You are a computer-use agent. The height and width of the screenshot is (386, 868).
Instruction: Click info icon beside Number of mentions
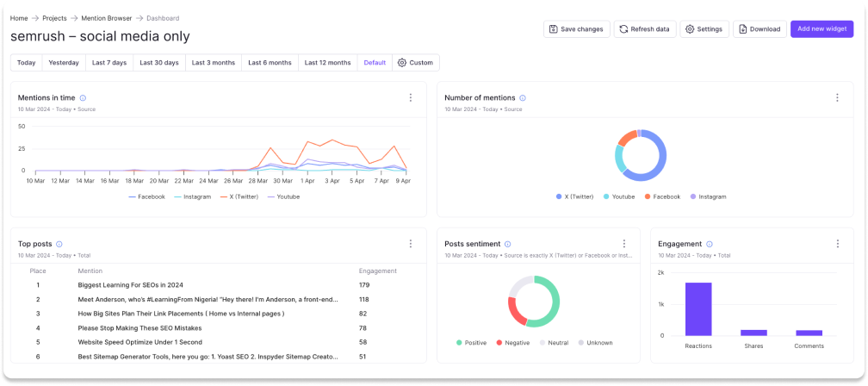tap(523, 98)
